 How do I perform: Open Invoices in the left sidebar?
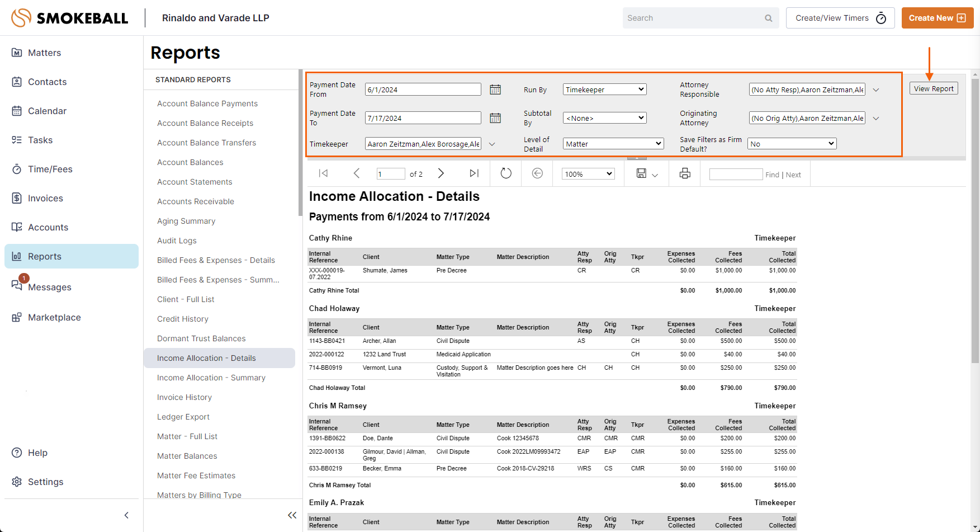coord(45,198)
